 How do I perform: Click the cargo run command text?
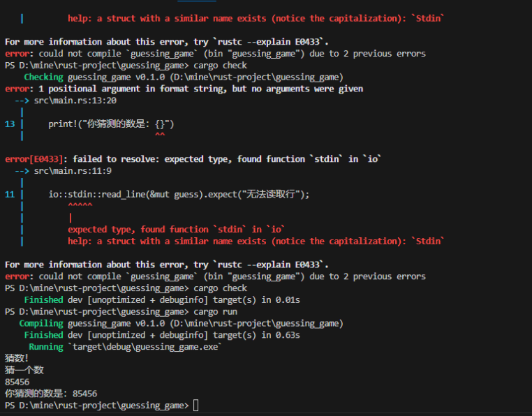(x=216, y=311)
